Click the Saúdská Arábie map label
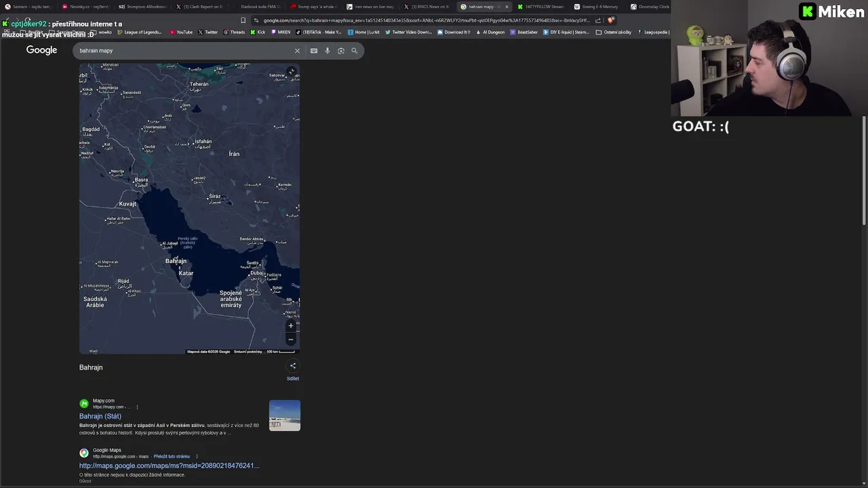Screen dimensions: 868x488 (x=95, y=302)
